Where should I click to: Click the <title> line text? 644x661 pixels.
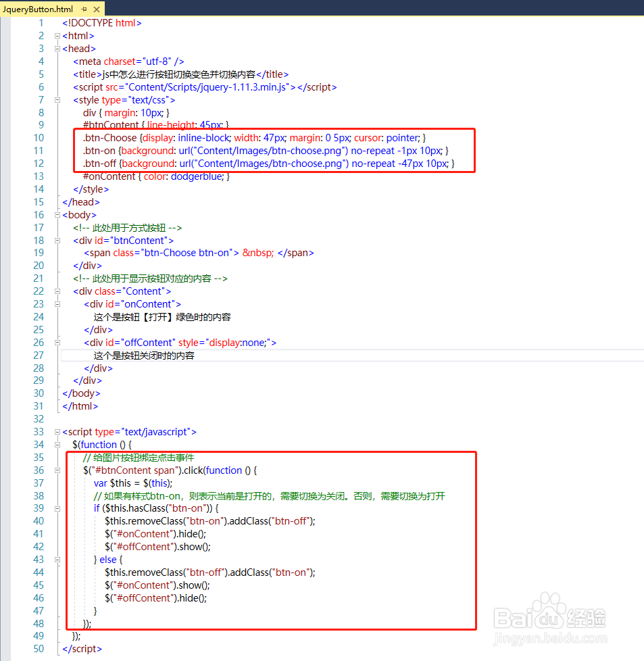tap(181, 74)
